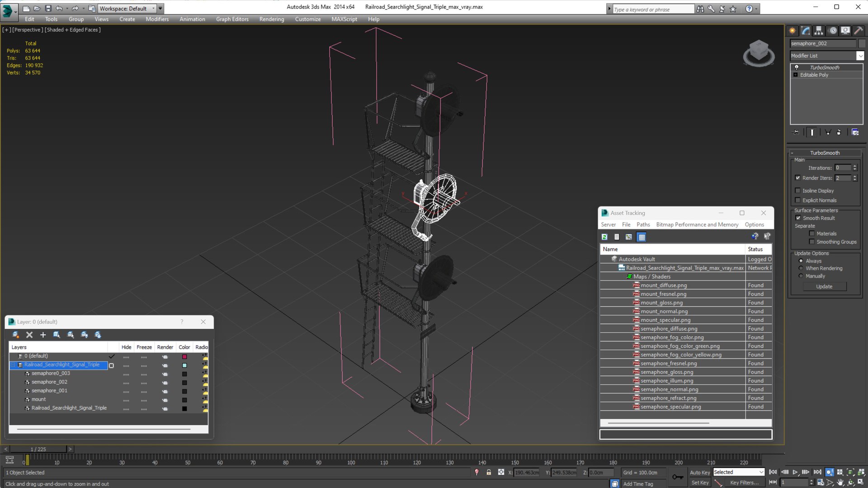The width and height of the screenshot is (868, 488).
Task: Remove modifier from stack trash icon
Action: (839, 132)
